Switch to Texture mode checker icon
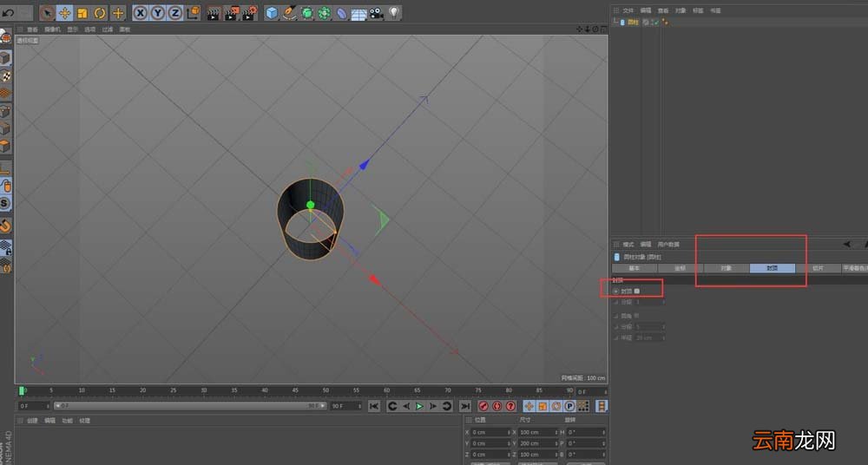Screen dimensions: 868x465 [5, 75]
